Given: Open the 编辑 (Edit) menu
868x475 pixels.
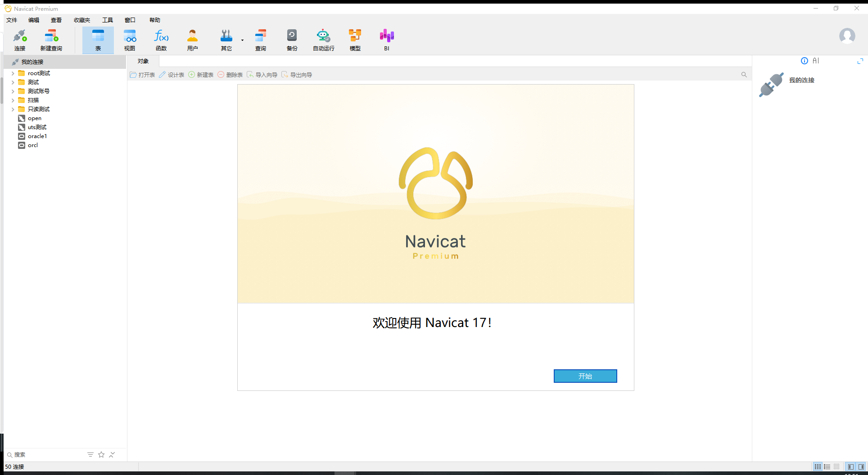Looking at the screenshot, I should click(34, 20).
